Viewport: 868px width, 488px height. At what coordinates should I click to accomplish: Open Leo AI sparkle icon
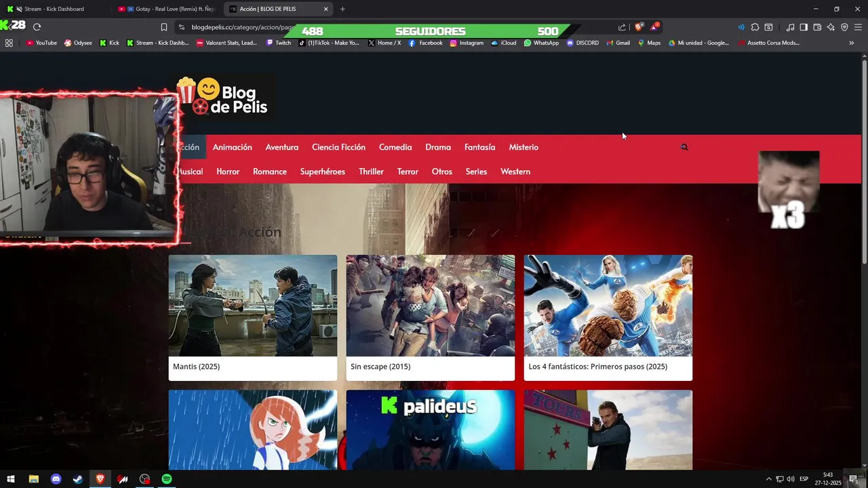tap(831, 27)
